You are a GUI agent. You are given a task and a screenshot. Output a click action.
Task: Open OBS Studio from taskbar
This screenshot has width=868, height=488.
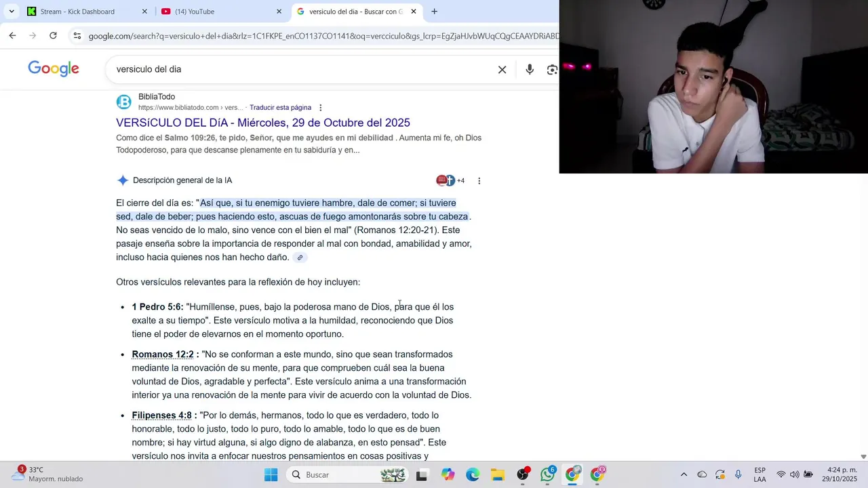click(x=523, y=474)
